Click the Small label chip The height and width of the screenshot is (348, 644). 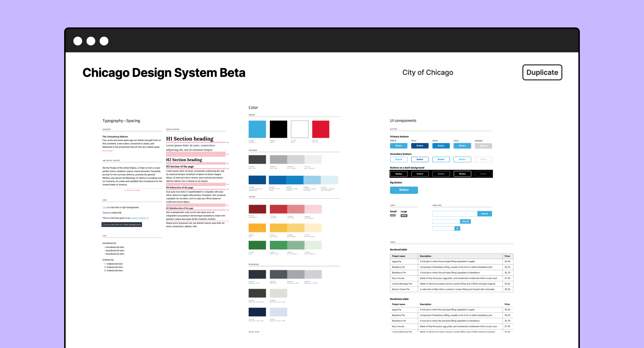(393, 214)
